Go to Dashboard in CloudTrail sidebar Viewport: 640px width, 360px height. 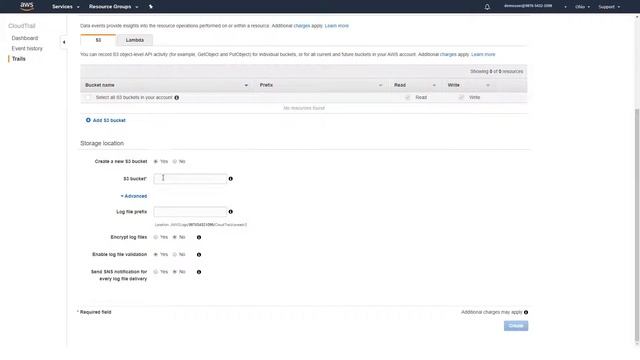pos(25,38)
